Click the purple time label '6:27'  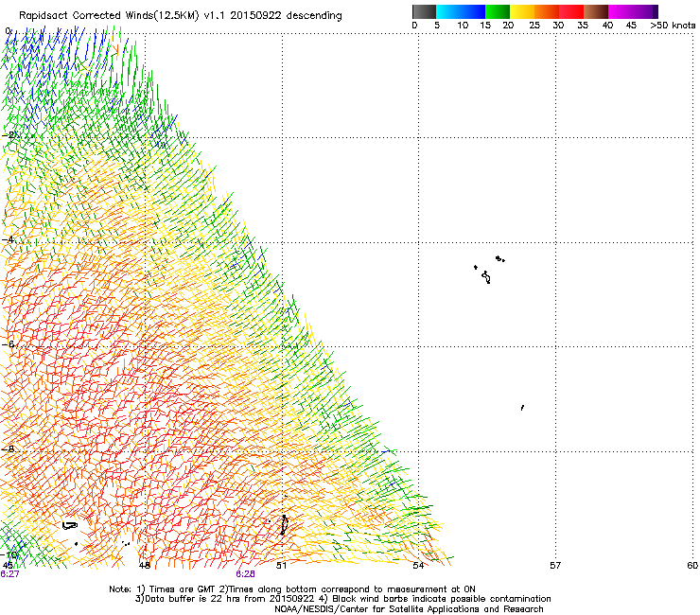pyautogui.click(x=9, y=574)
